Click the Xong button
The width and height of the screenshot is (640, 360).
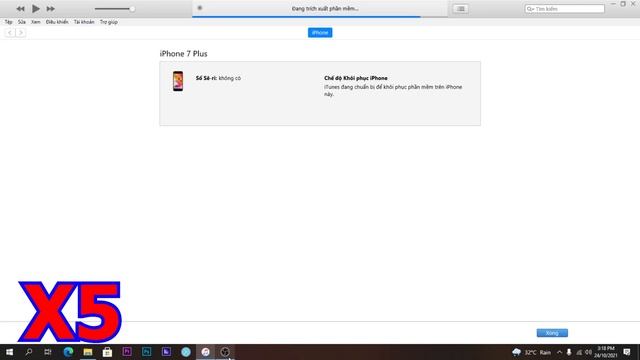552,333
